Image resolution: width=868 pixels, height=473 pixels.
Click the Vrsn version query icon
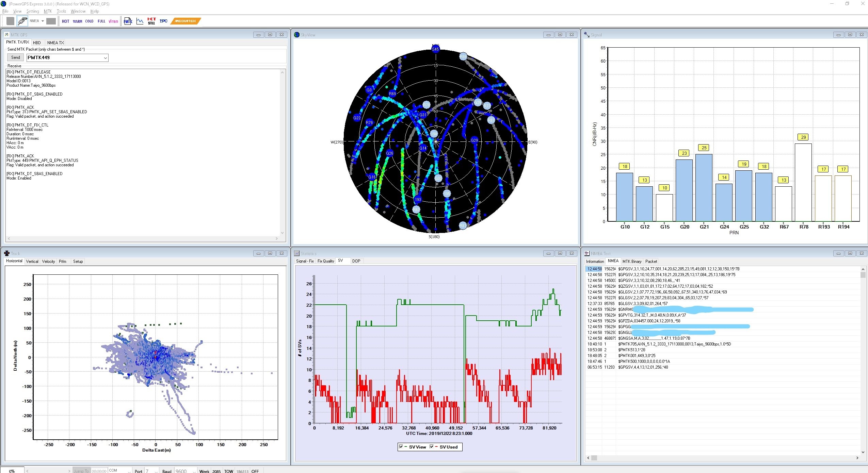point(113,21)
